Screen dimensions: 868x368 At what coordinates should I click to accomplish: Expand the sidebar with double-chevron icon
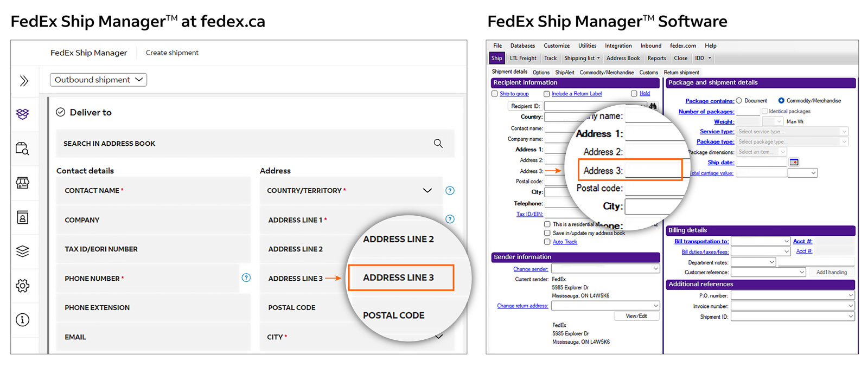point(24,81)
